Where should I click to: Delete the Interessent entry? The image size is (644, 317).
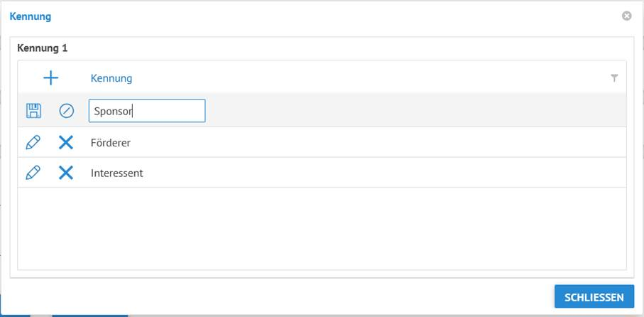point(66,173)
